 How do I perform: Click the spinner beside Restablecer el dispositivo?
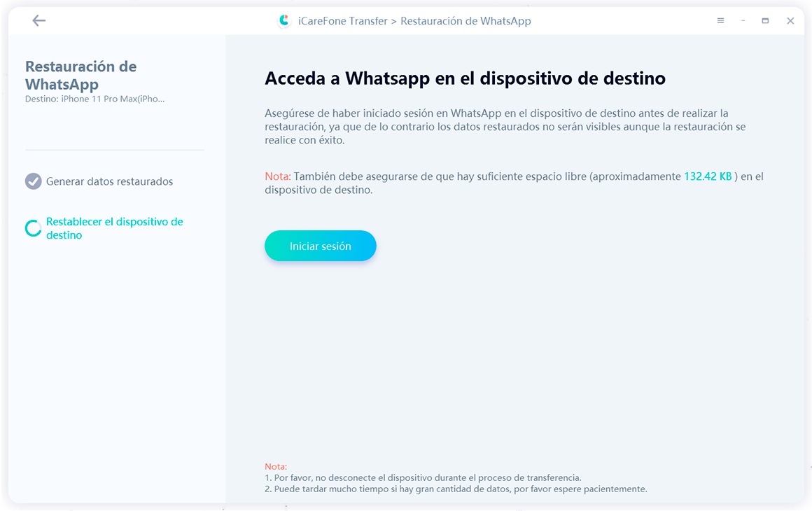point(34,228)
